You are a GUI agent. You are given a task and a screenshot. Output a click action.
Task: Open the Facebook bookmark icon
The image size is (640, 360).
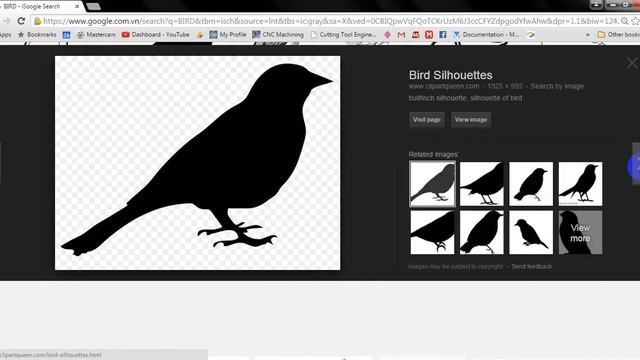[443, 35]
